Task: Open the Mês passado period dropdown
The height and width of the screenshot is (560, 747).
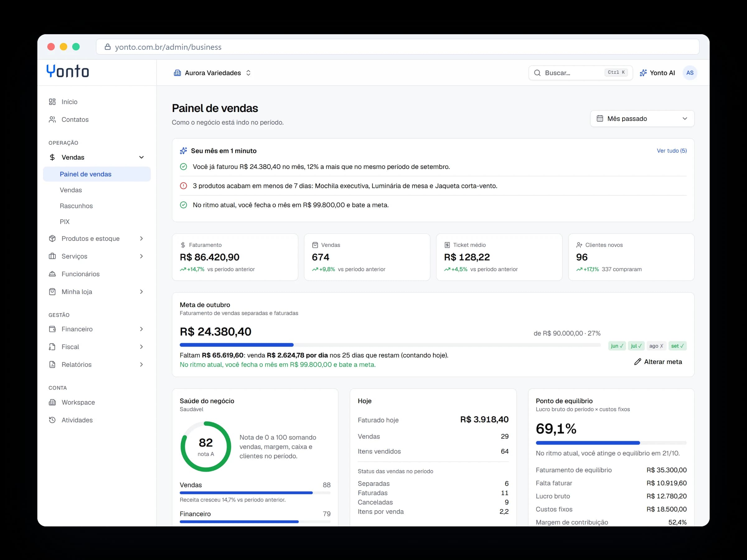Action: [x=642, y=119]
